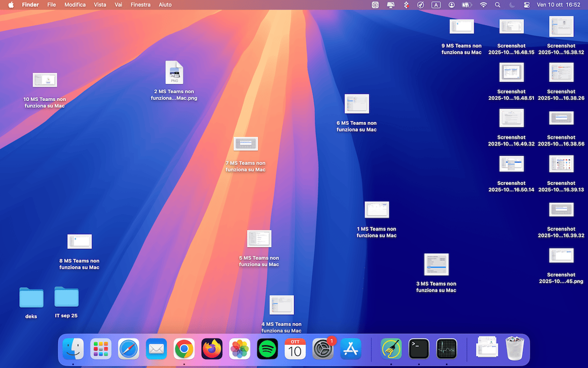588x368 pixels.
Task: Open the Apple menu
Action: coord(11,5)
